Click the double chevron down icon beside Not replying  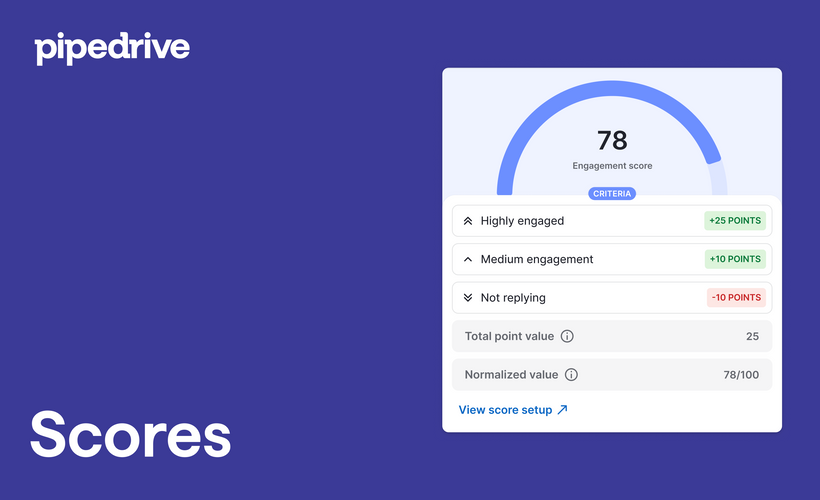coord(468,298)
